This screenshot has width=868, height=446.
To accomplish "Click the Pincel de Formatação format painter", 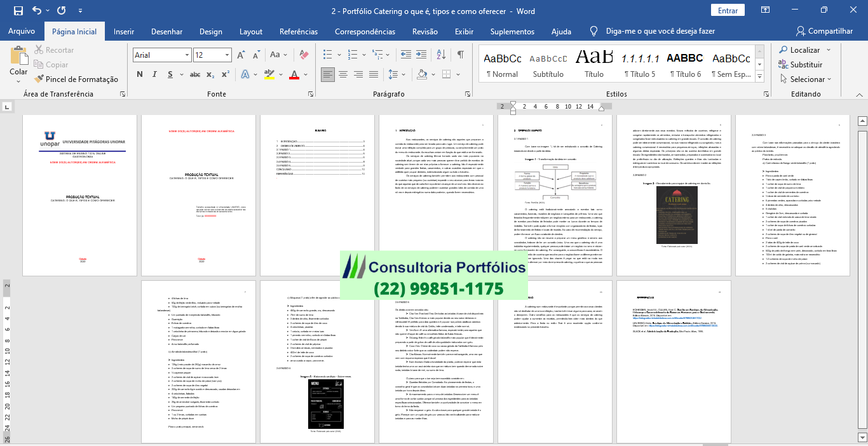I will coord(76,79).
